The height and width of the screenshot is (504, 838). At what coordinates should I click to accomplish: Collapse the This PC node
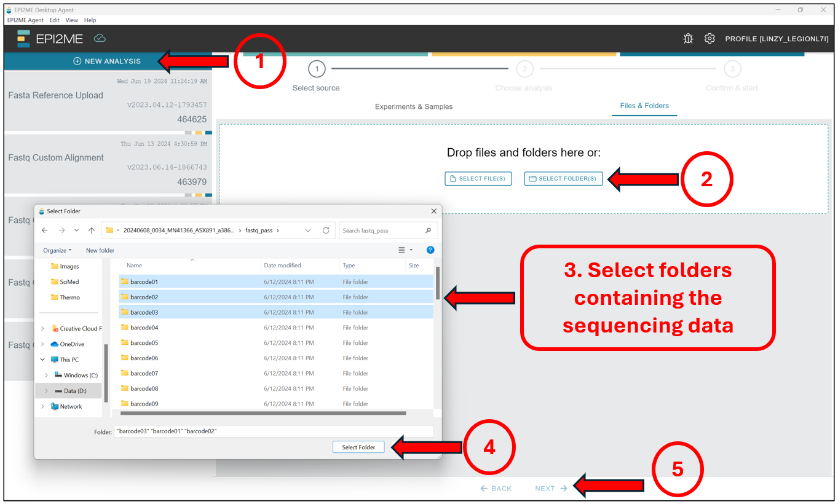[42, 360]
